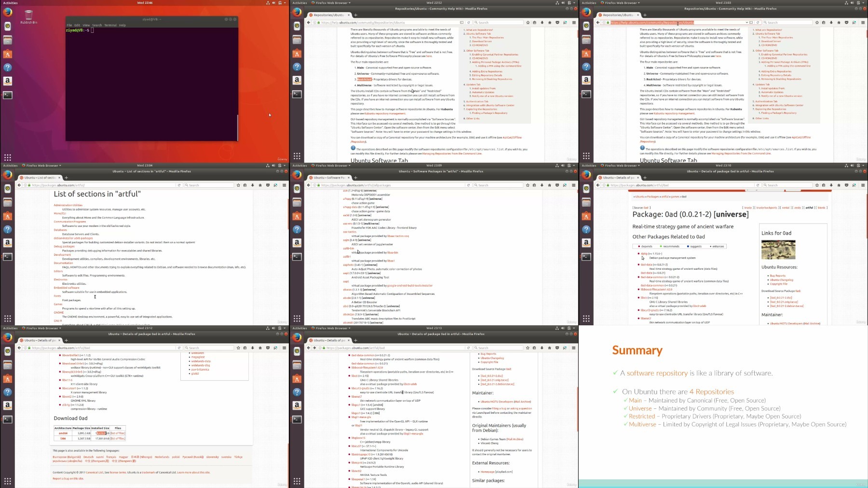Viewport: 868px width, 488px height.
Task: Open the Report a bug on this site link
Action: tap(68, 478)
